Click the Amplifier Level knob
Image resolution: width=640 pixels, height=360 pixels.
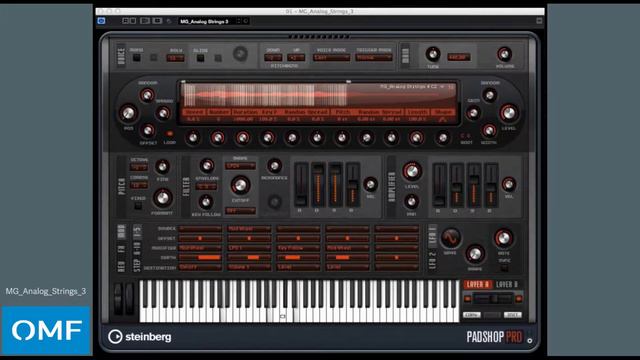point(412,171)
